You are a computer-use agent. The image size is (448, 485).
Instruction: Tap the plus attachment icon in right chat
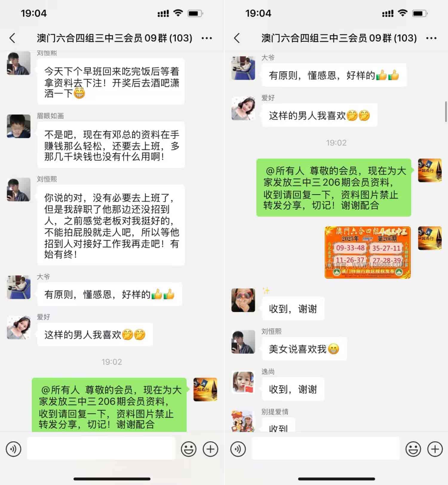(x=435, y=449)
